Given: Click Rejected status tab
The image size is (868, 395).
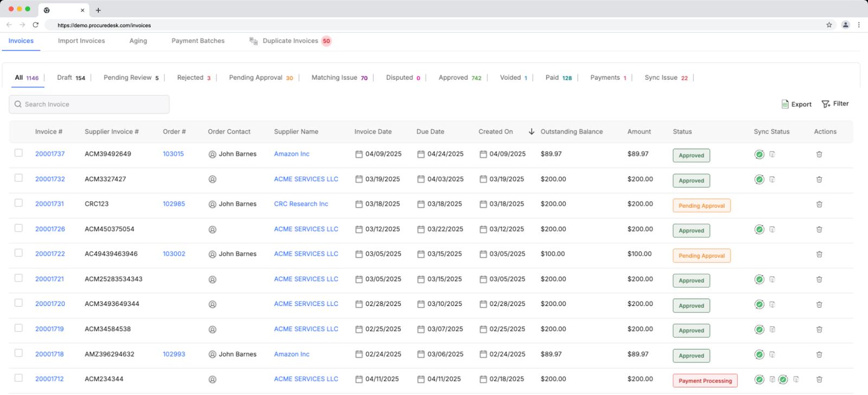Looking at the screenshot, I should point(194,78).
